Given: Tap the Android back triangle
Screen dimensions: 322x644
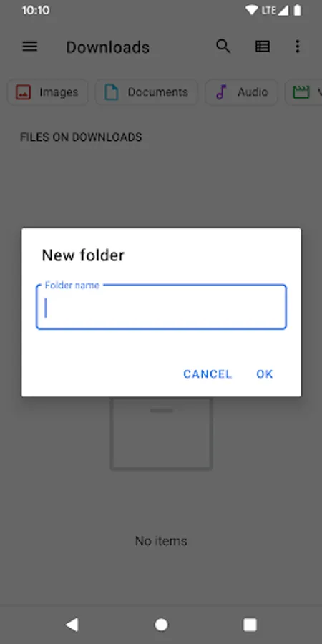Looking at the screenshot, I should coord(72,625).
